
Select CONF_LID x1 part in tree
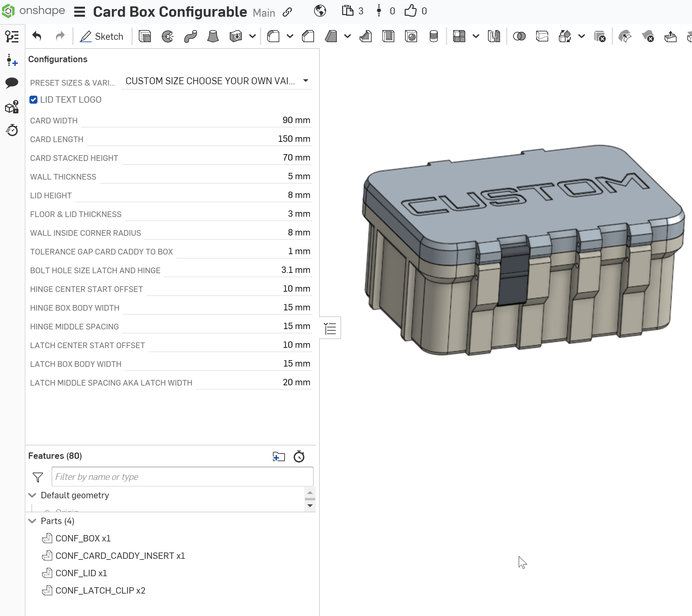tap(81, 573)
